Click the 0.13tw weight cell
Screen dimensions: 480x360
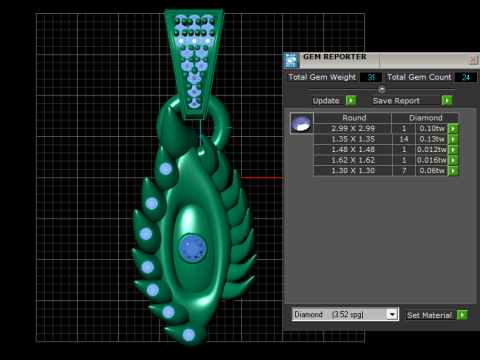click(x=432, y=139)
